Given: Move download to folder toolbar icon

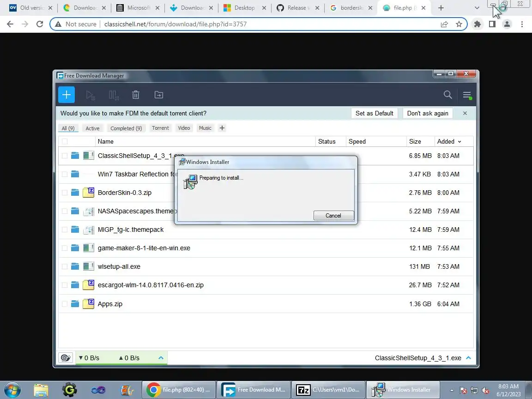Looking at the screenshot, I should (x=159, y=95).
